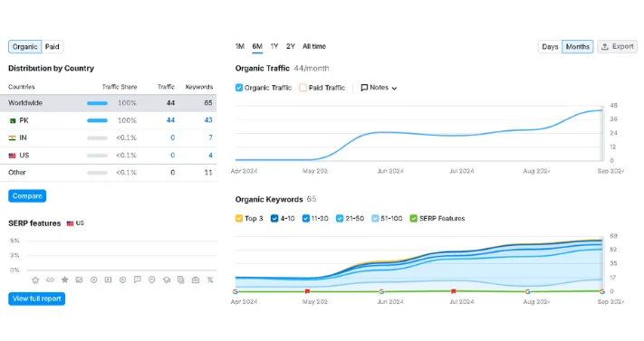Click the Pakistan flag in the PK row
The image size is (644, 341).
13,120
